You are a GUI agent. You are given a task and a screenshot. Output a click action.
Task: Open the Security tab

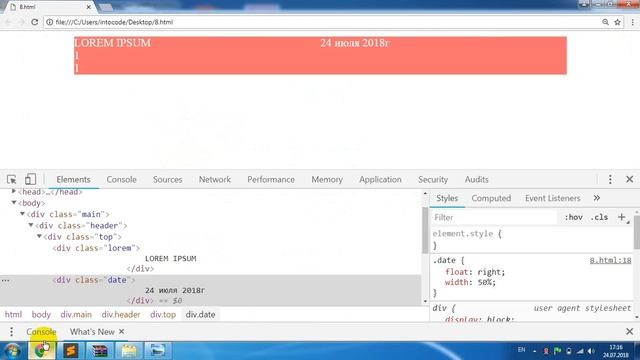pos(433,179)
